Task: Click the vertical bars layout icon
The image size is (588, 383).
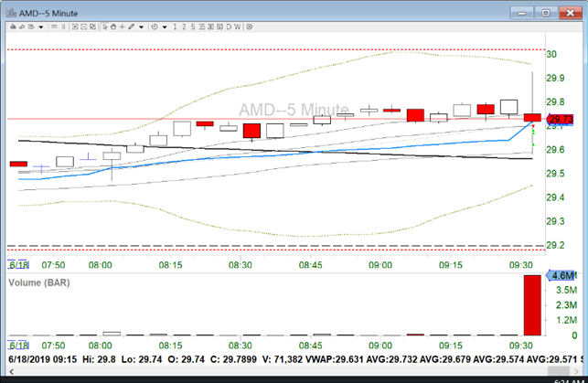Action: point(63,27)
